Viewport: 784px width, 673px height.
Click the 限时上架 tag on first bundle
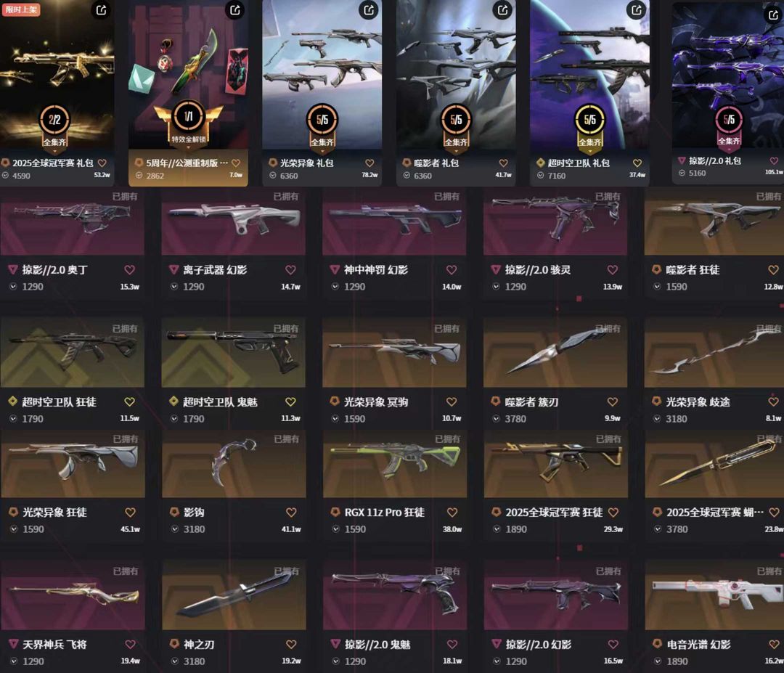coord(21,9)
